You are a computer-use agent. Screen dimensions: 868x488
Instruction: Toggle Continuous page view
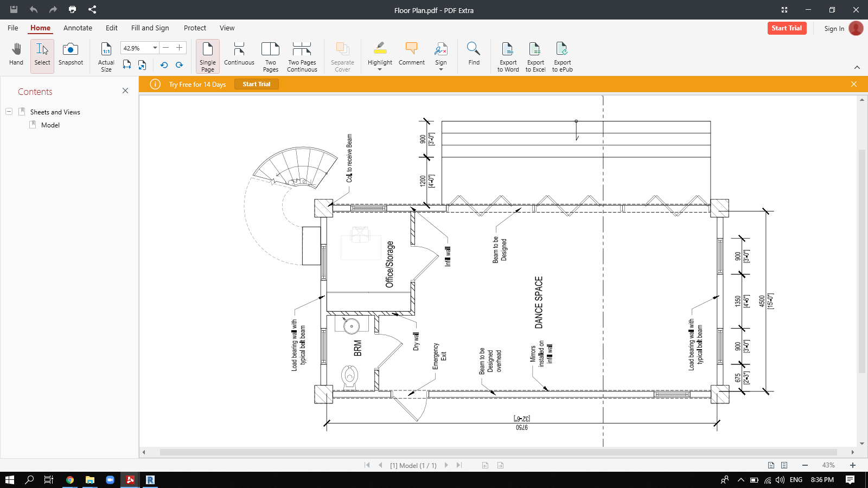239,54
